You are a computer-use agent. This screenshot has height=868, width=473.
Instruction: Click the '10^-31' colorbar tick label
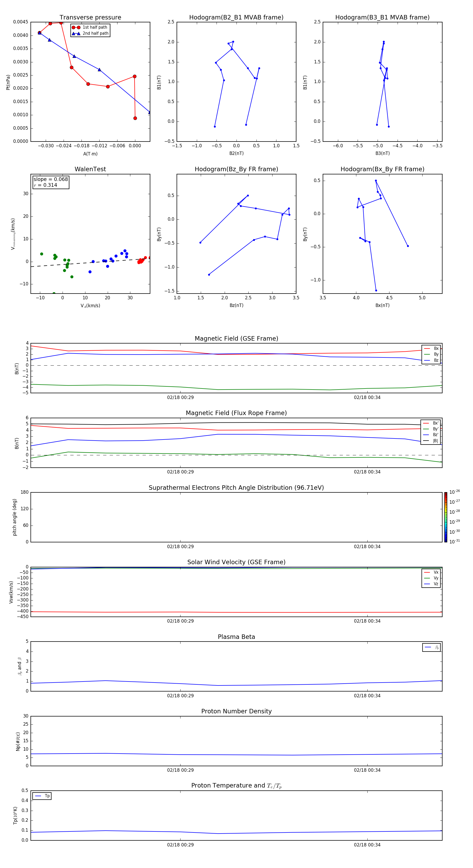coord(455,542)
